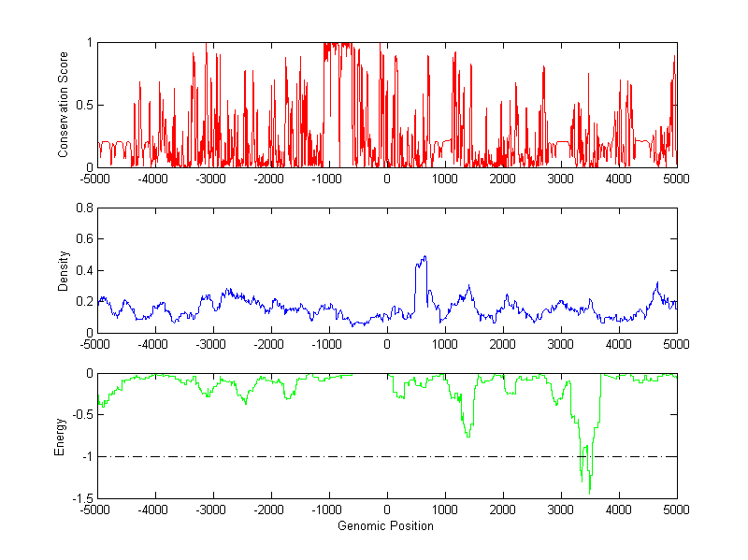Click the tallest blue Density peak
This screenshot has width=748, height=560.
[x=424, y=257]
